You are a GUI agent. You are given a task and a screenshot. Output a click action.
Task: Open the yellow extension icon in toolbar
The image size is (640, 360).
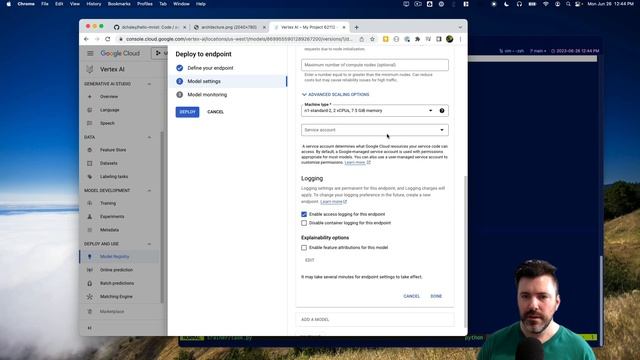click(385, 39)
